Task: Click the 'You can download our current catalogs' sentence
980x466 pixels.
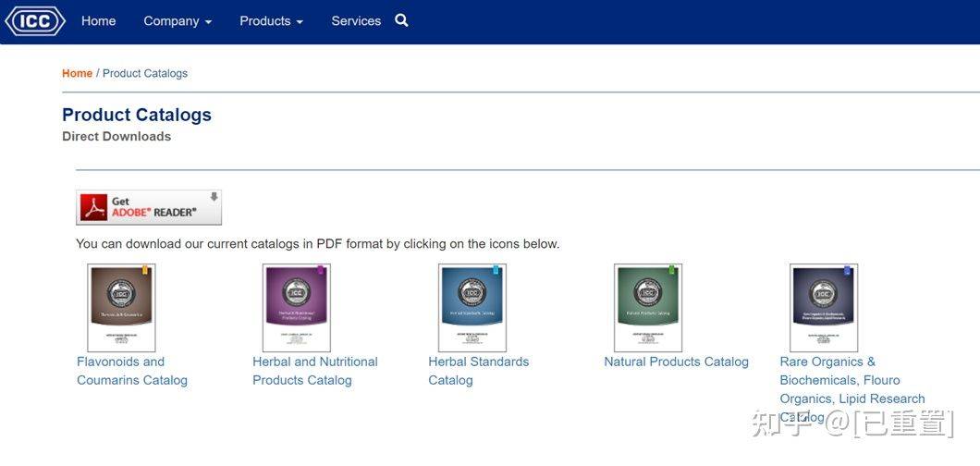Action: pos(317,243)
